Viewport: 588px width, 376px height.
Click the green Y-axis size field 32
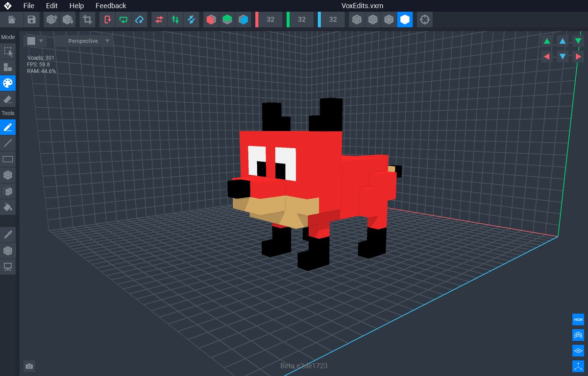[302, 20]
